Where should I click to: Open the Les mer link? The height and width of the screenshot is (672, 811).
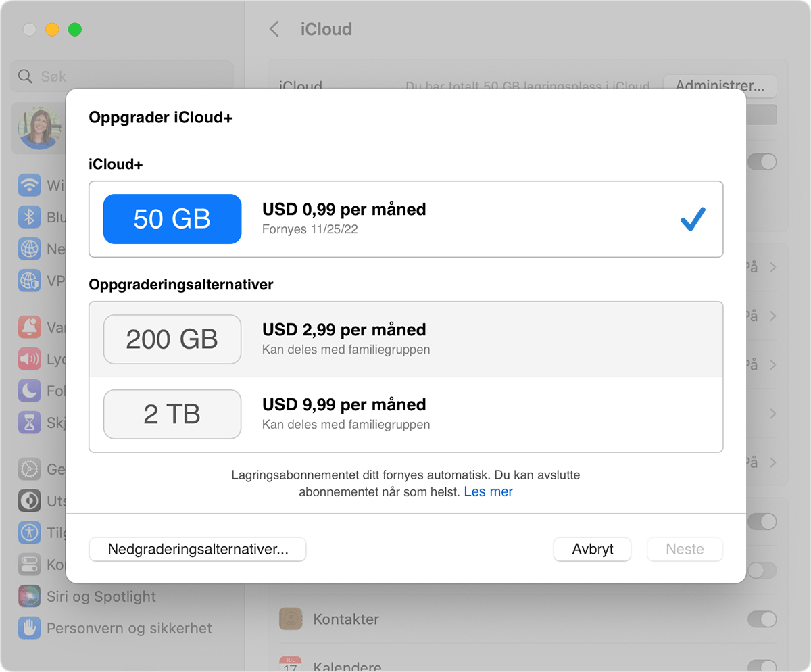tap(488, 492)
